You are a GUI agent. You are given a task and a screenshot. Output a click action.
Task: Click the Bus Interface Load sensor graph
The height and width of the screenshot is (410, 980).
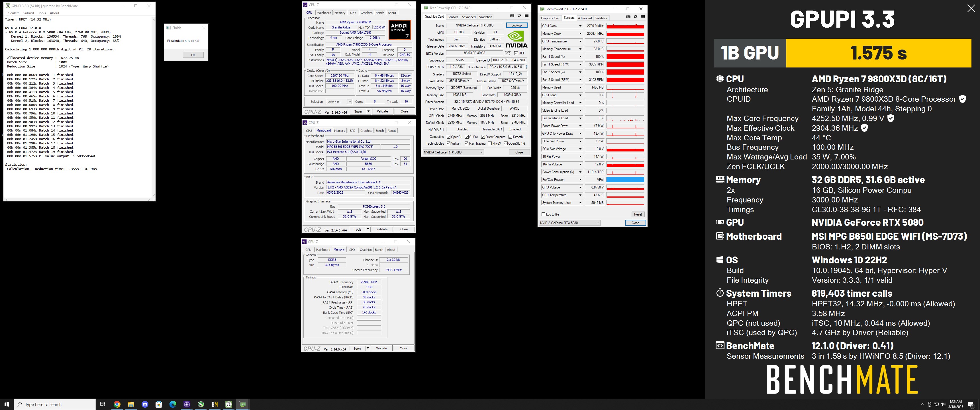pos(625,118)
